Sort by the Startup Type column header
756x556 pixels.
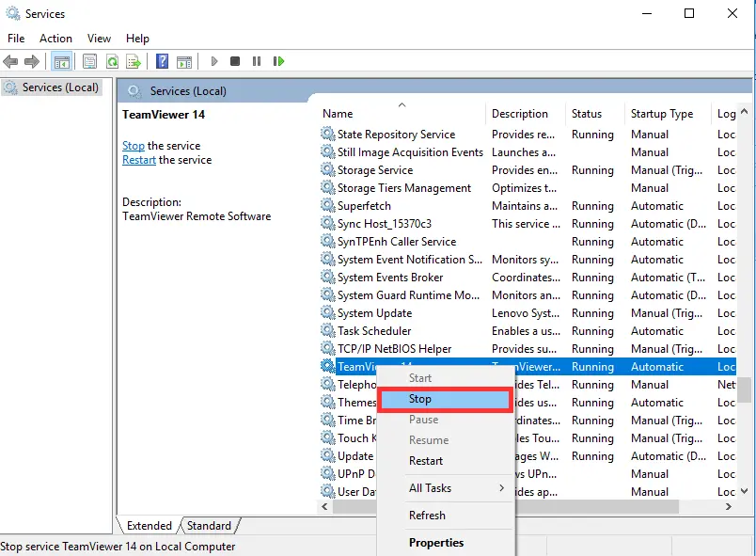click(668, 114)
